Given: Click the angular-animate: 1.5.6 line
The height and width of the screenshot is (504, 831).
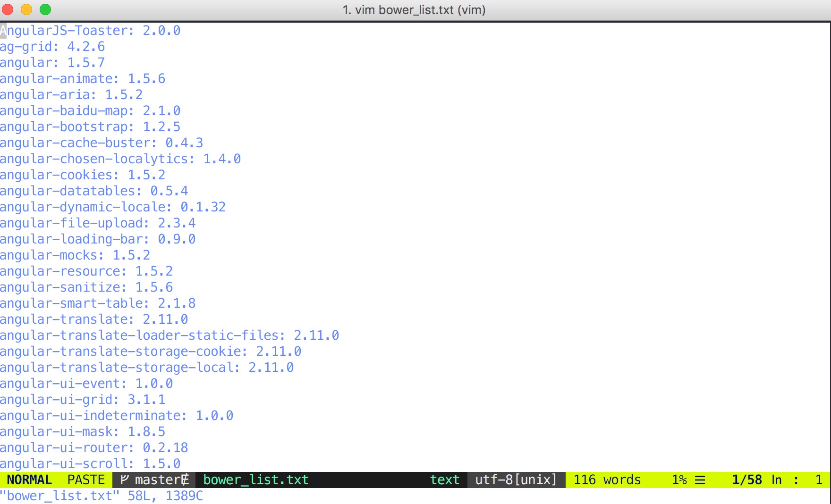Looking at the screenshot, I should [x=83, y=78].
